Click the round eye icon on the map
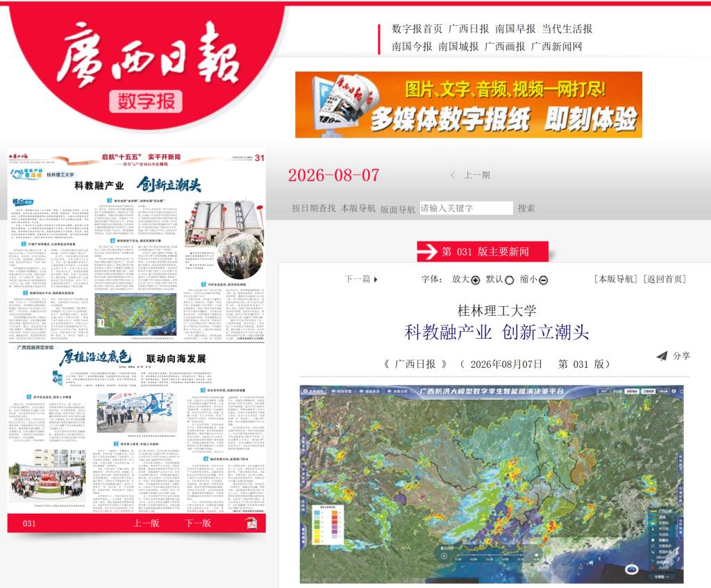 (x=632, y=569)
